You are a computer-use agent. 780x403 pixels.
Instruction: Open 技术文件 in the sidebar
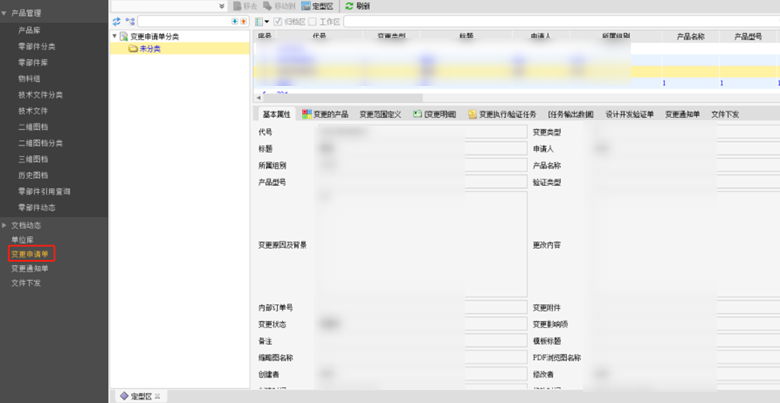[33, 111]
